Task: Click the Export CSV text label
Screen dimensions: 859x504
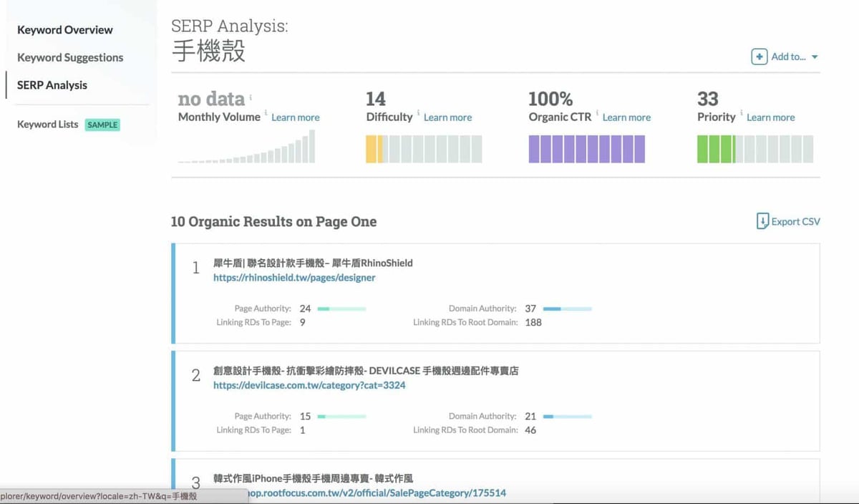Action: click(x=795, y=221)
